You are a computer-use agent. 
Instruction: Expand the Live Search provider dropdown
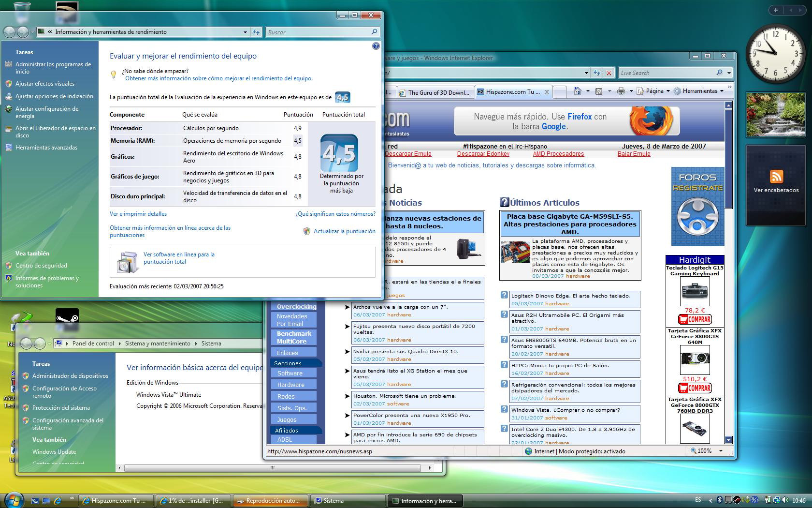[x=729, y=73]
